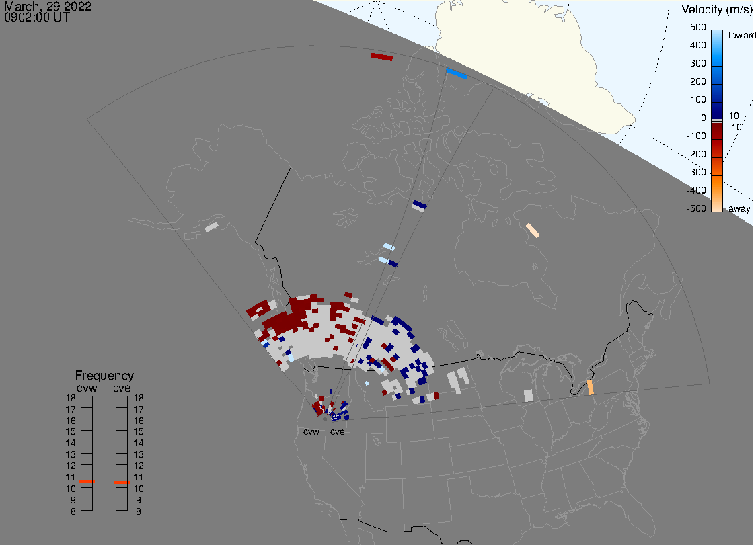
Task: Click the cvw heading above frequency bar
Action: pos(87,388)
